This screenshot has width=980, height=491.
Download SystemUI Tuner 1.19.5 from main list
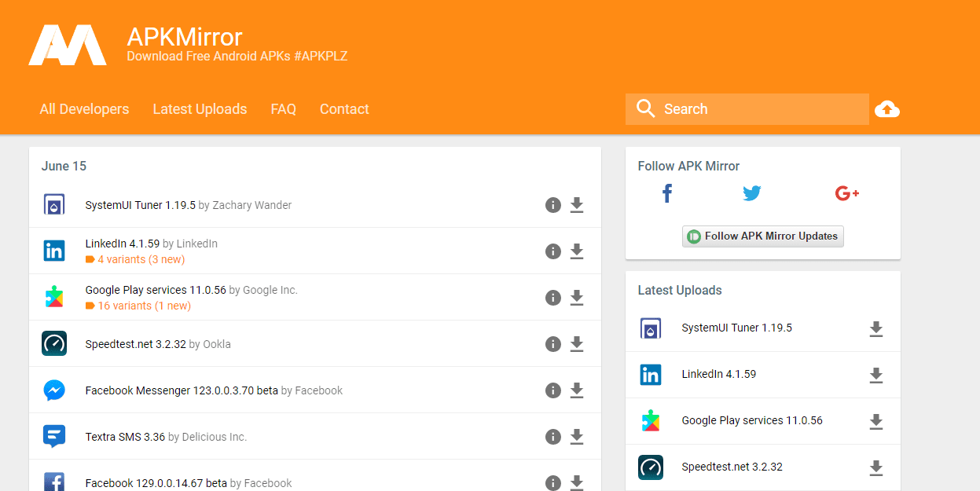(577, 205)
